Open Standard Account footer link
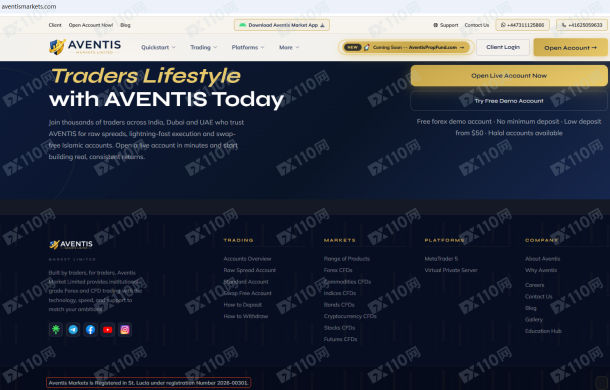The width and height of the screenshot is (610, 390). pyautogui.click(x=246, y=282)
